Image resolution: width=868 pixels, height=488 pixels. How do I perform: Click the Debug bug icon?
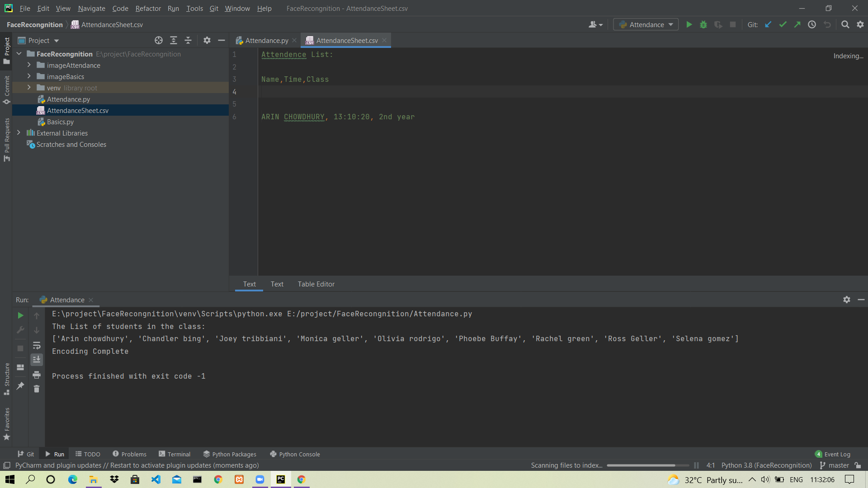pos(703,25)
